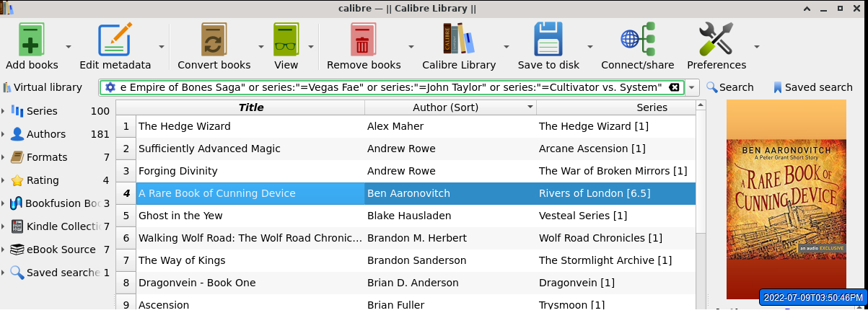The image size is (868, 331).
Task: Expand the Authors category in sidebar
Action: tap(4, 134)
